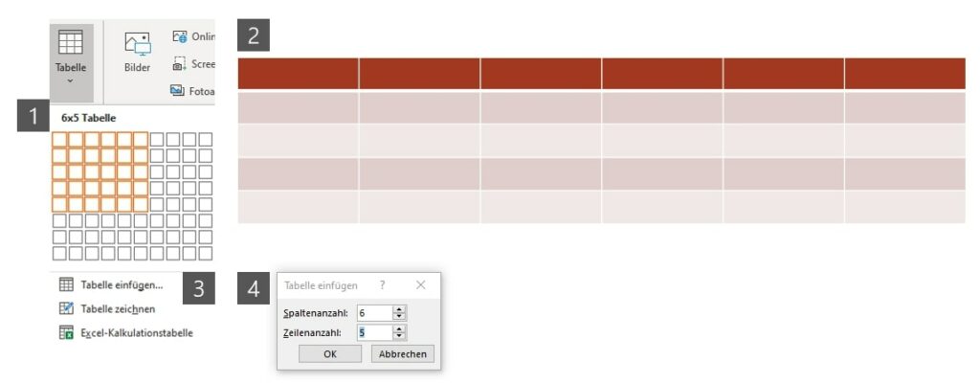This screenshot has width=980, height=384.
Task: Select first dark red header table cell
Action: pyautogui.click(x=299, y=74)
